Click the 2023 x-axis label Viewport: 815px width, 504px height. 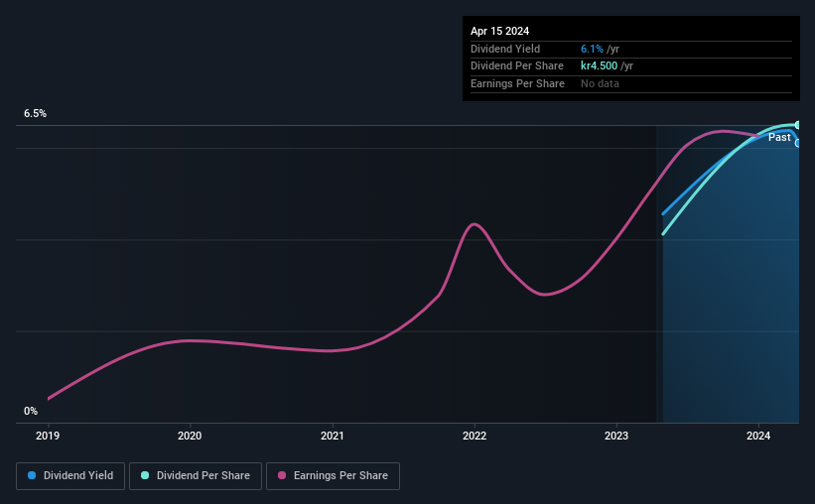616,436
